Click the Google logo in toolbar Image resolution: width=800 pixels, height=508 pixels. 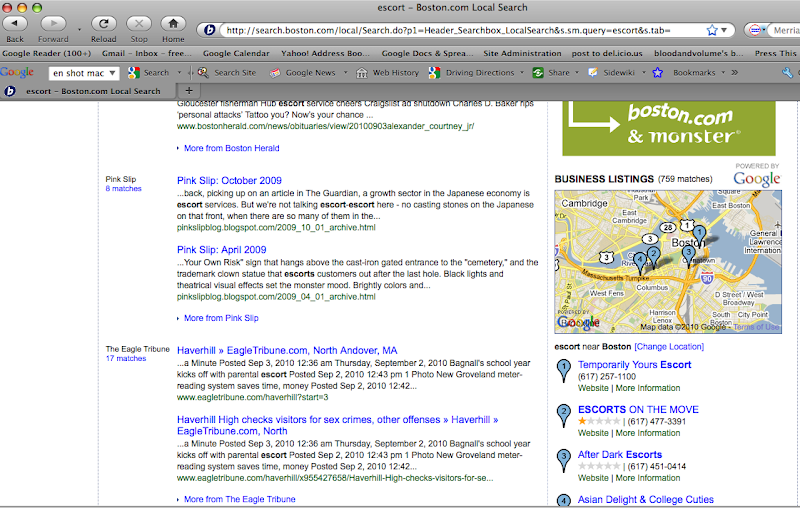click(x=16, y=72)
